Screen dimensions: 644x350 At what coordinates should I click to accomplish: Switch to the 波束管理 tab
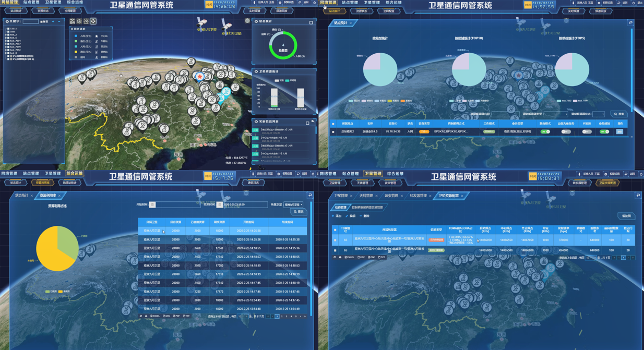point(391,196)
